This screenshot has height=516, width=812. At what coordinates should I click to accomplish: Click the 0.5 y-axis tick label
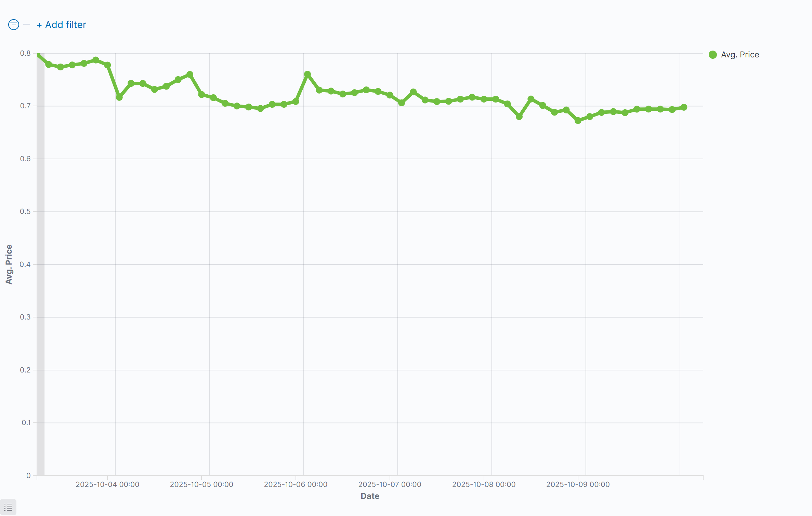tap(25, 212)
